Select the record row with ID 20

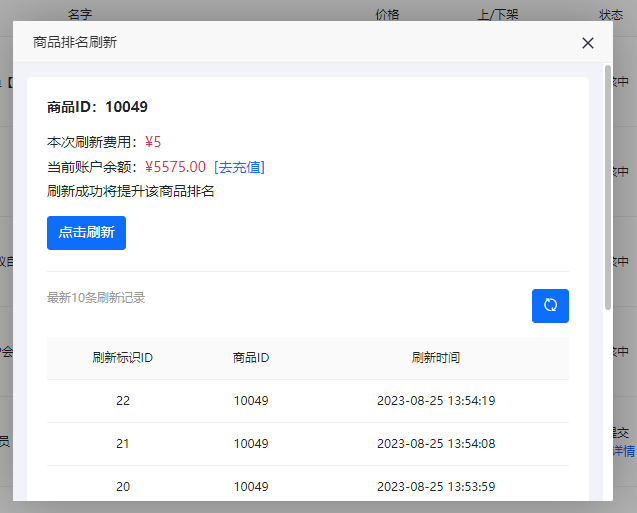[x=123, y=487]
